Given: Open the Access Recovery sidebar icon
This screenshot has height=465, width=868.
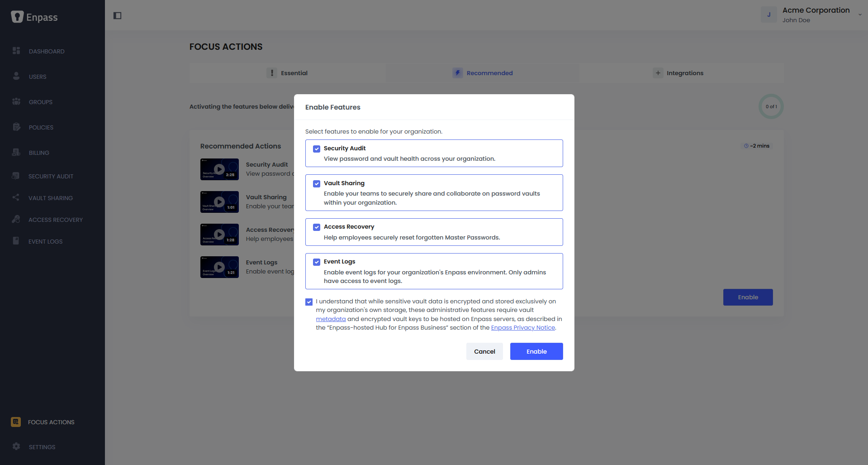Looking at the screenshot, I should [16, 219].
